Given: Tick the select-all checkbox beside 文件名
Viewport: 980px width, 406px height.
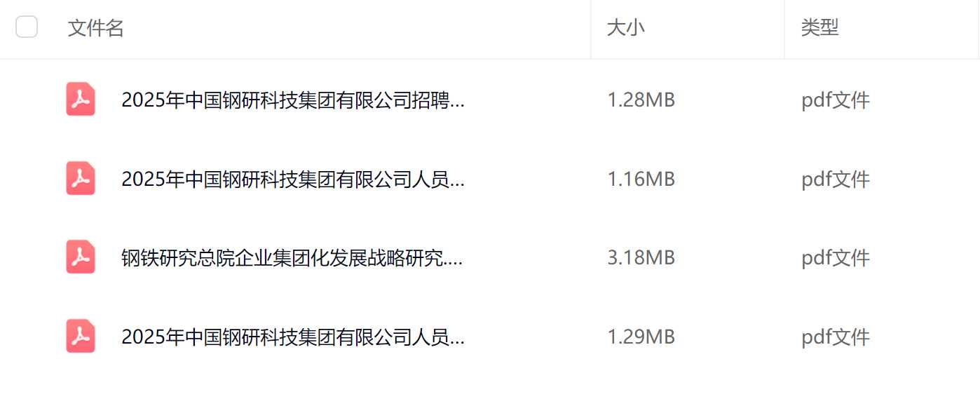Looking at the screenshot, I should pos(27,27).
